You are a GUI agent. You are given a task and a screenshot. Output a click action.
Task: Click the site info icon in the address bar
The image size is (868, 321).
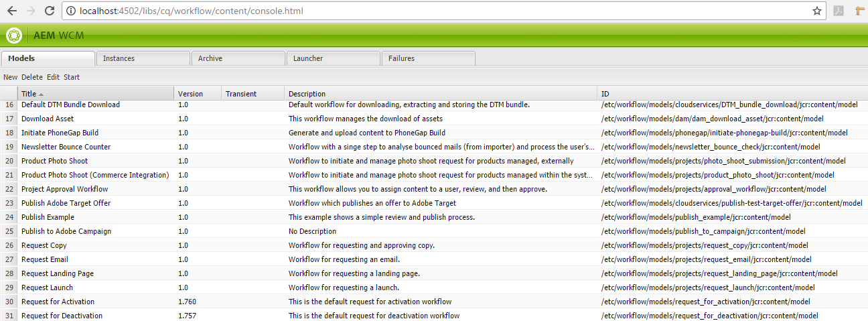(x=70, y=11)
